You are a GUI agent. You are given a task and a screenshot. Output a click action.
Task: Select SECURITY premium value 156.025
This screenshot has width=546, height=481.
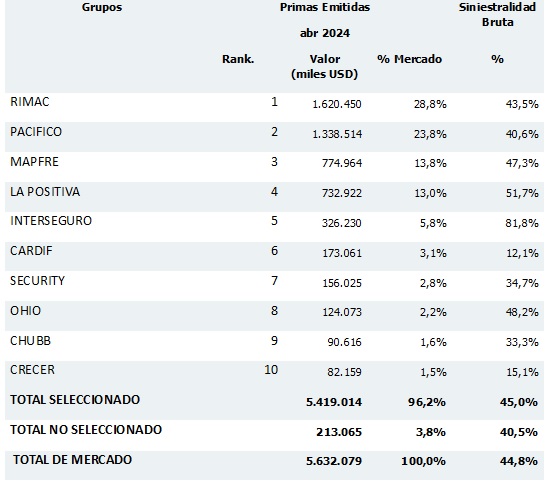point(342,283)
